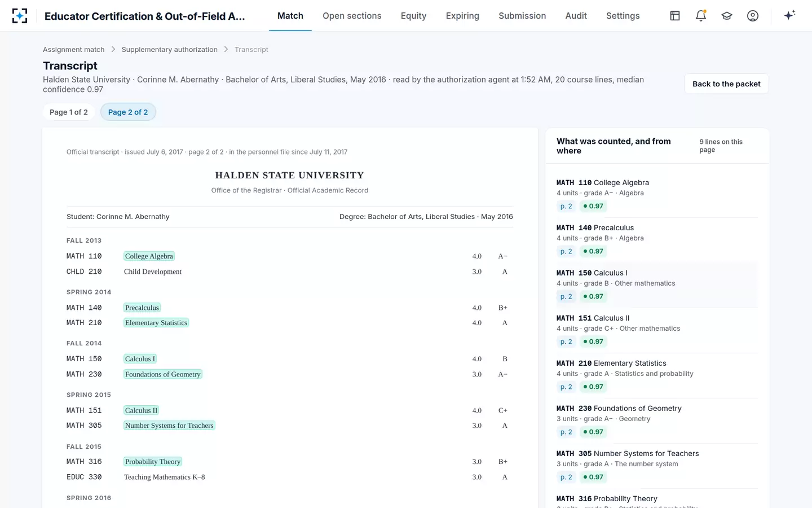Select highlighted Foundations of Geometry on transcript
The width and height of the screenshot is (812, 508).
[x=163, y=374]
